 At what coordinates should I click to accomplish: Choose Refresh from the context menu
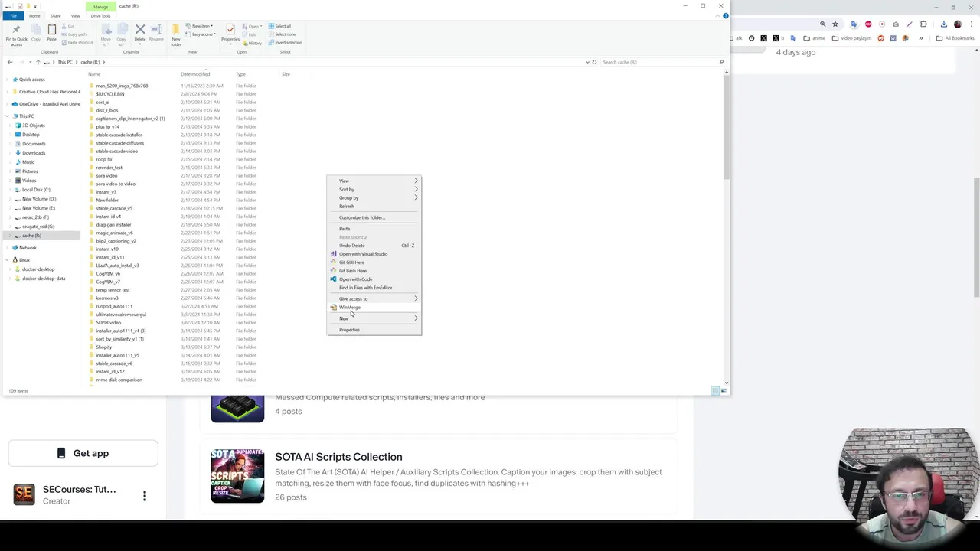click(x=374, y=207)
